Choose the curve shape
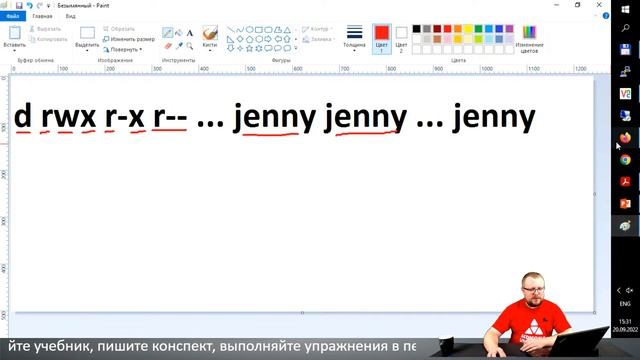This screenshot has height=360, width=640. [240, 30]
